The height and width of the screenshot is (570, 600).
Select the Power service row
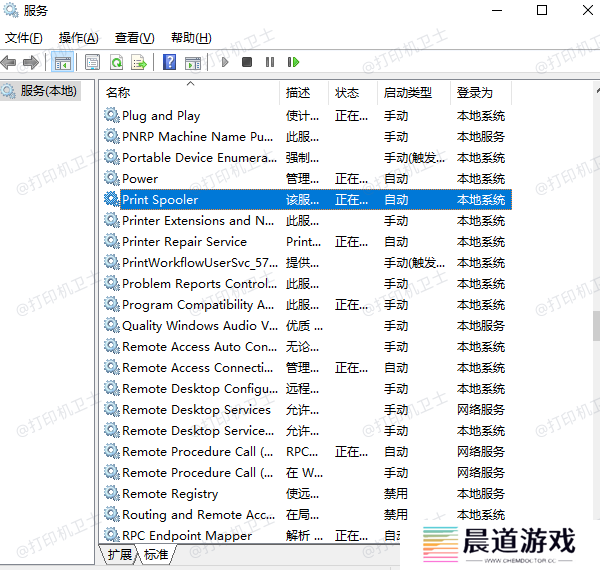click(307, 179)
